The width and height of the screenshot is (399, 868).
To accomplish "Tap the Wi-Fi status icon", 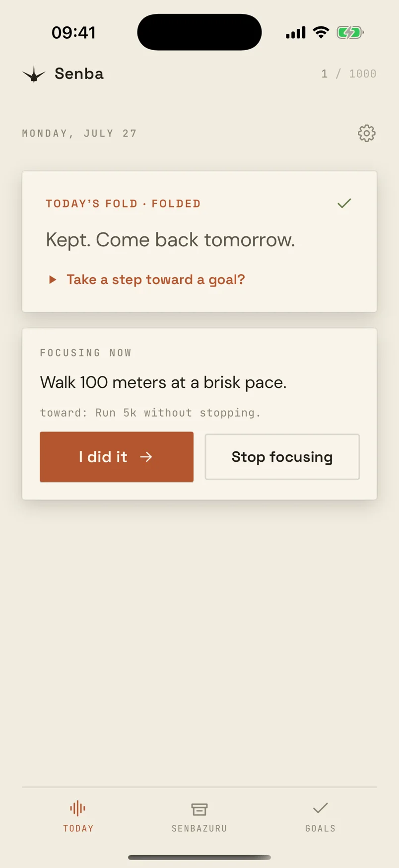I will click(321, 33).
